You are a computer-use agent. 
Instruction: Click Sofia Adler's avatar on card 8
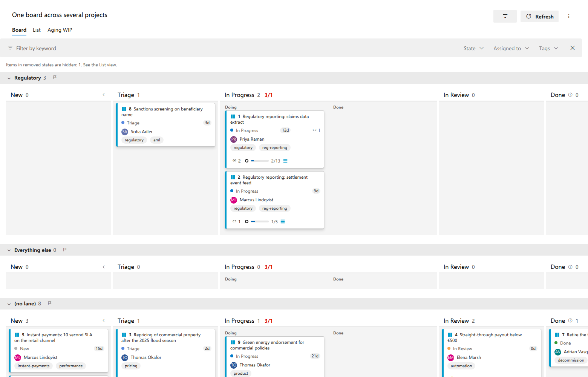tap(125, 132)
